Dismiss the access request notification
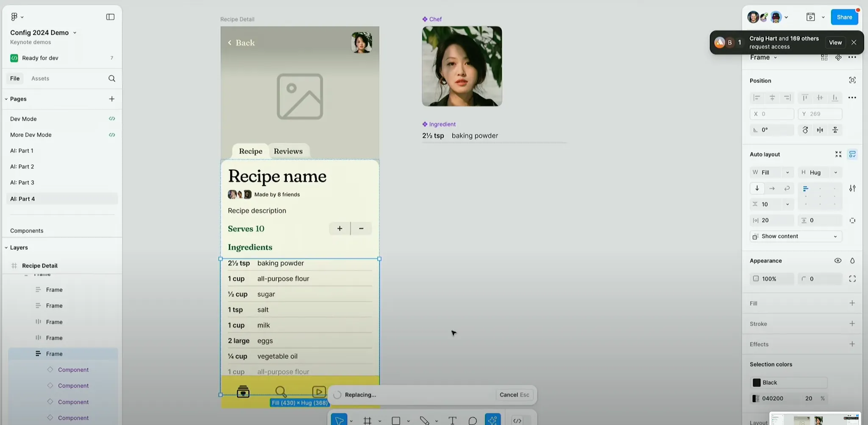This screenshot has width=868, height=425. pyautogui.click(x=854, y=42)
